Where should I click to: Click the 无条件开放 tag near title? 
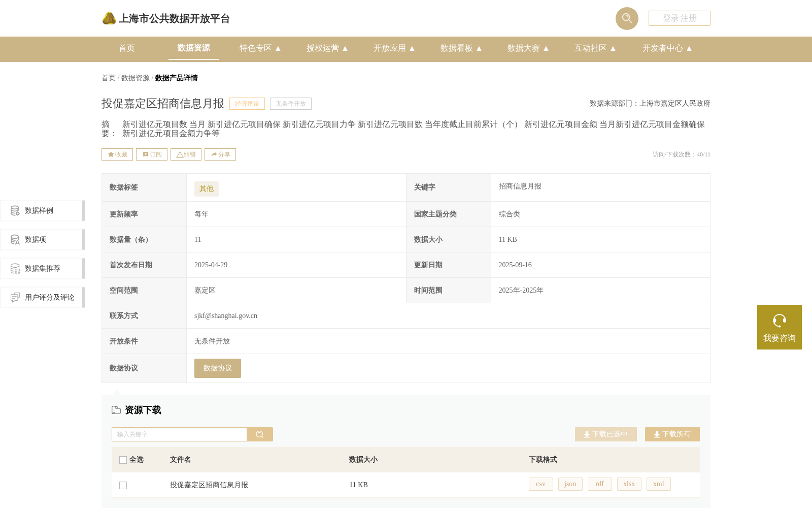click(x=291, y=104)
